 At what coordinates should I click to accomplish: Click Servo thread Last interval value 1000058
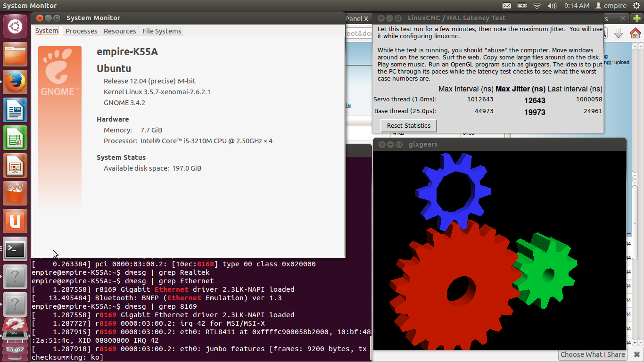click(589, 99)
